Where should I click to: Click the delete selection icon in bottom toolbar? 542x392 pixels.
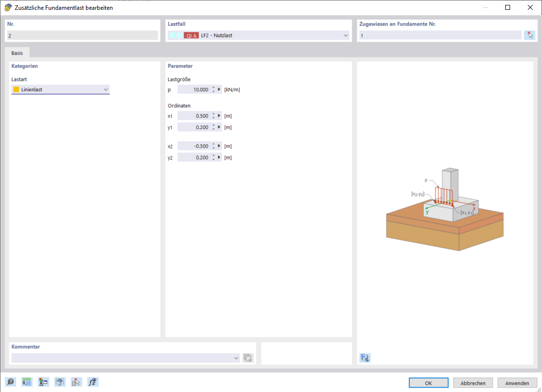76,382
